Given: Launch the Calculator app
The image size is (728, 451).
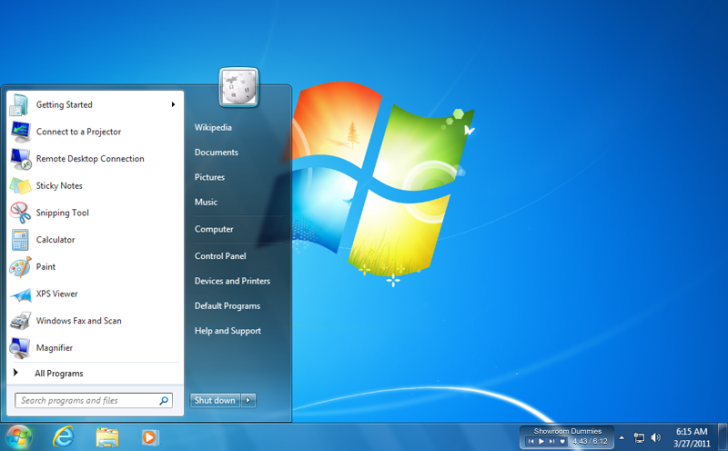Looking at the screenshot, I should pyautogui.click(x=55, y=240).
